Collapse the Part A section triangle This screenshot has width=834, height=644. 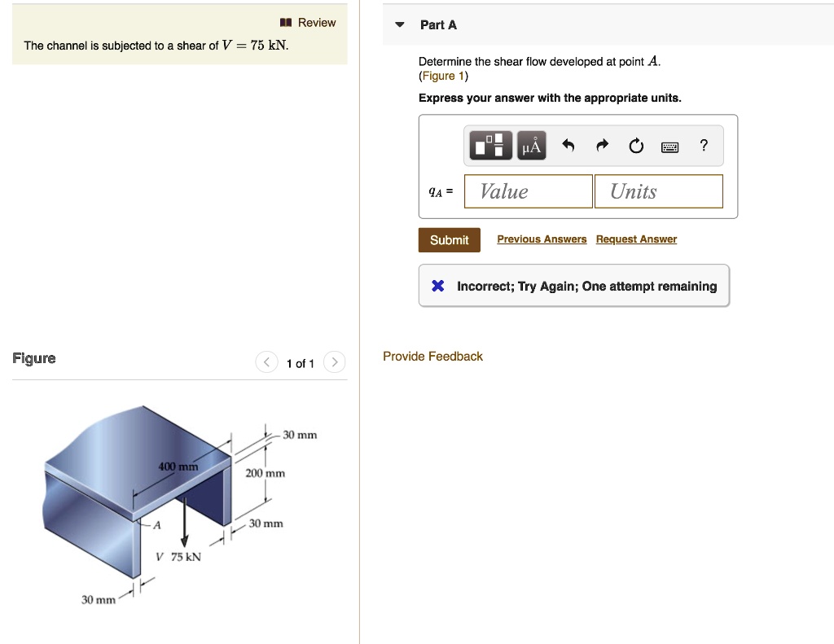[x=398, y=24]
